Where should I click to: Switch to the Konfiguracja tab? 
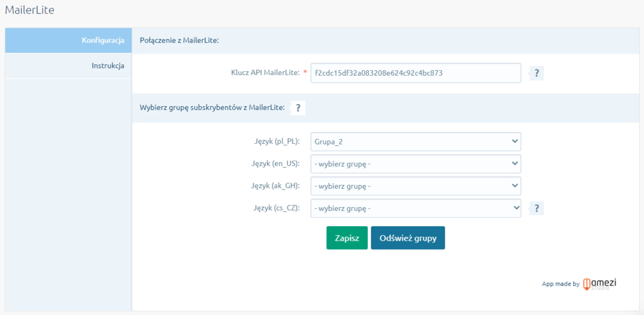[x=68, y=40]
